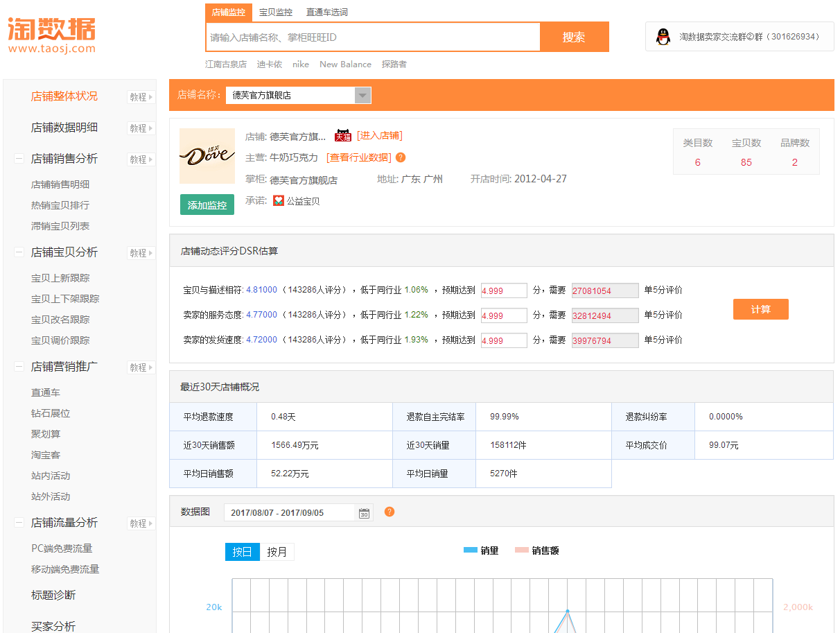Open the 教程 button beside 店铺整体状况
This screenshot has height=633, width=840.
click(x=141, y=97)
